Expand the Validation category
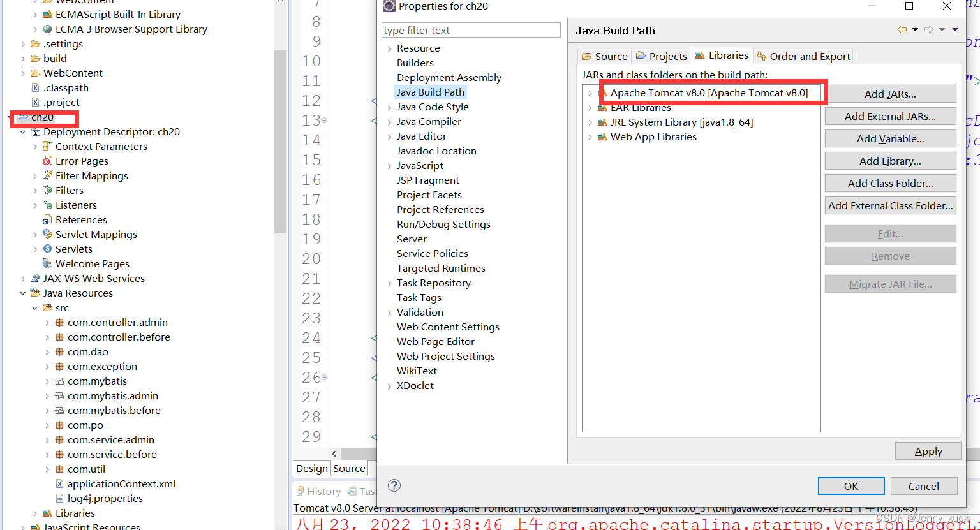 tap(389, 313)
